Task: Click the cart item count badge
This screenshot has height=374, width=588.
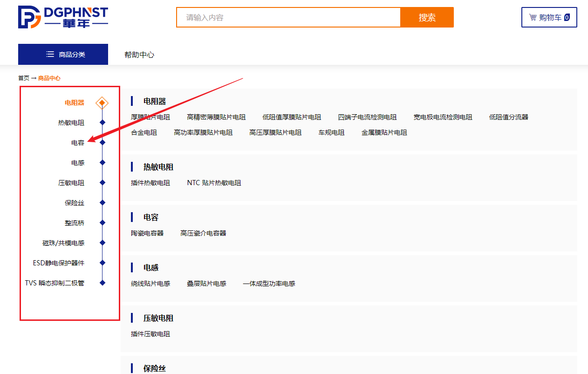Action: [567, 18]
